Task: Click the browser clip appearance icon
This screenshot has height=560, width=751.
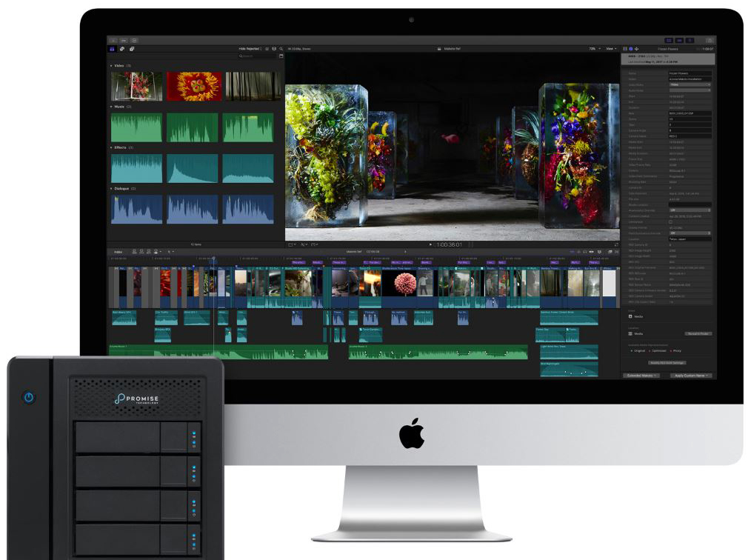Action: tap(274, 49)
